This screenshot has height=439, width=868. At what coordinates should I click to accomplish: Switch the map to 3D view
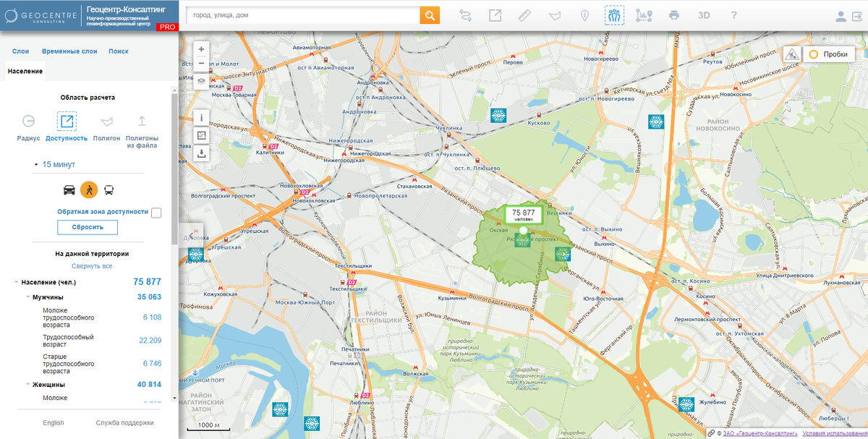(704, 15)
